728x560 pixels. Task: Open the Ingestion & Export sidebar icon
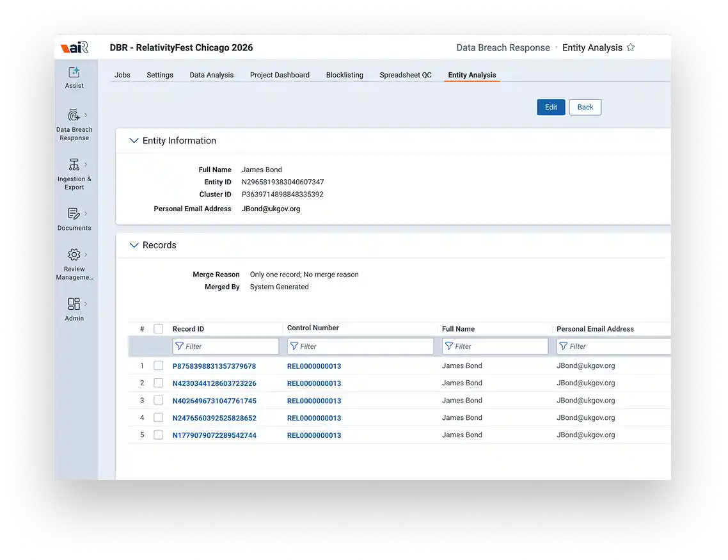74,164
